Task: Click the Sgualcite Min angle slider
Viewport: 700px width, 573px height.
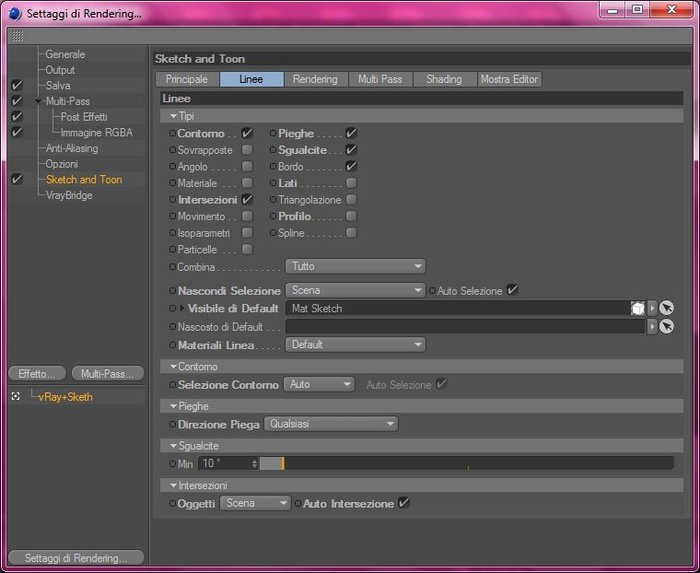Action: click(467, 464)
